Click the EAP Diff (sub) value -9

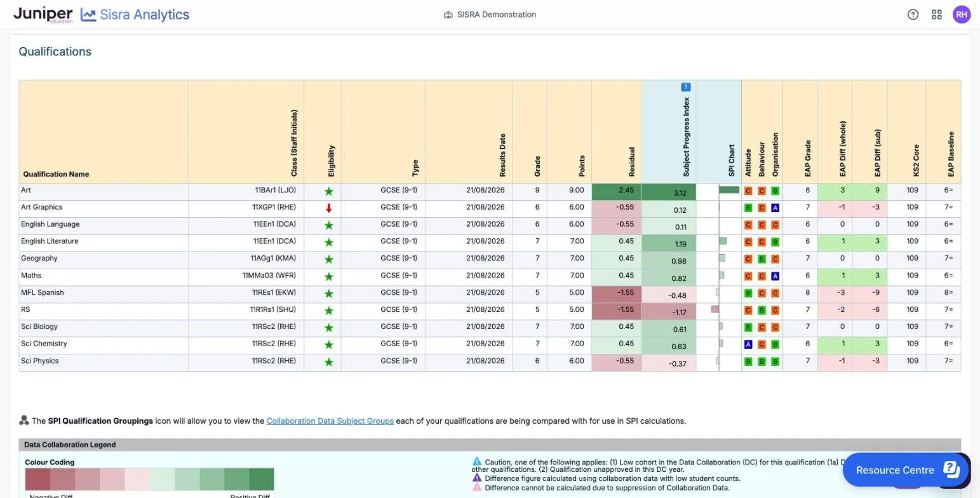[875, 293]
